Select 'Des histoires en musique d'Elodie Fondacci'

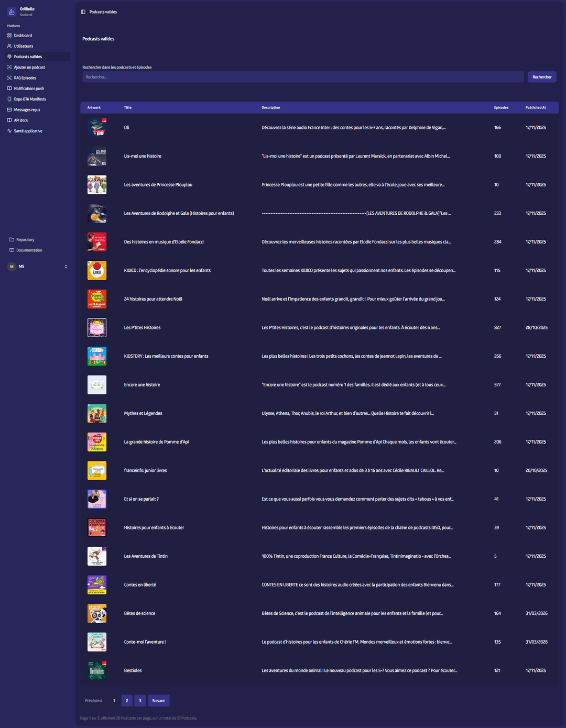pyautogui.click(x=164, y=242)
